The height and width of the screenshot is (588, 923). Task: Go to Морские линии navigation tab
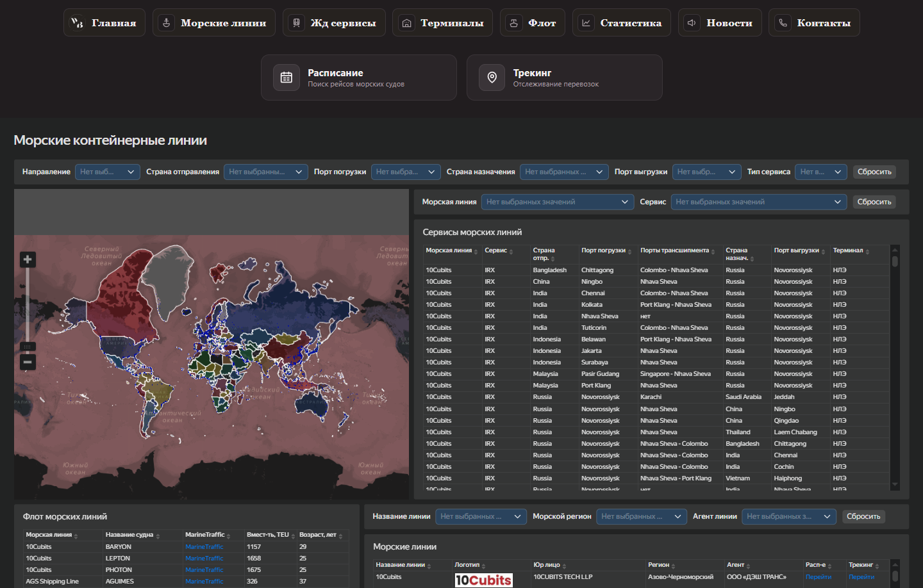tap(214, 22)
